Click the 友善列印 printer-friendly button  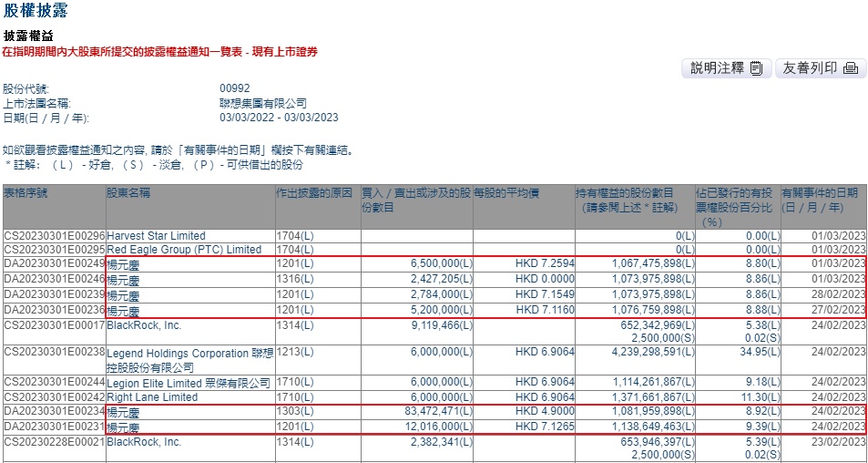pos(821,68)
